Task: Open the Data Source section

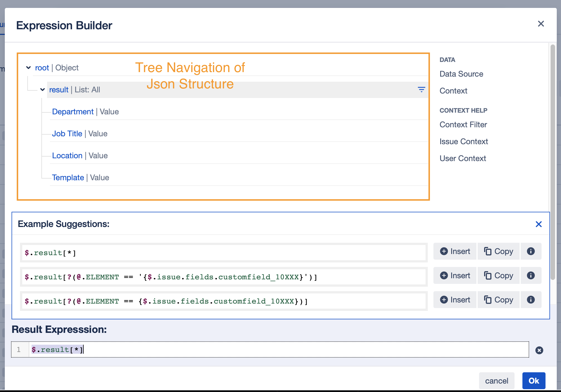Action: tap(461, 74)
